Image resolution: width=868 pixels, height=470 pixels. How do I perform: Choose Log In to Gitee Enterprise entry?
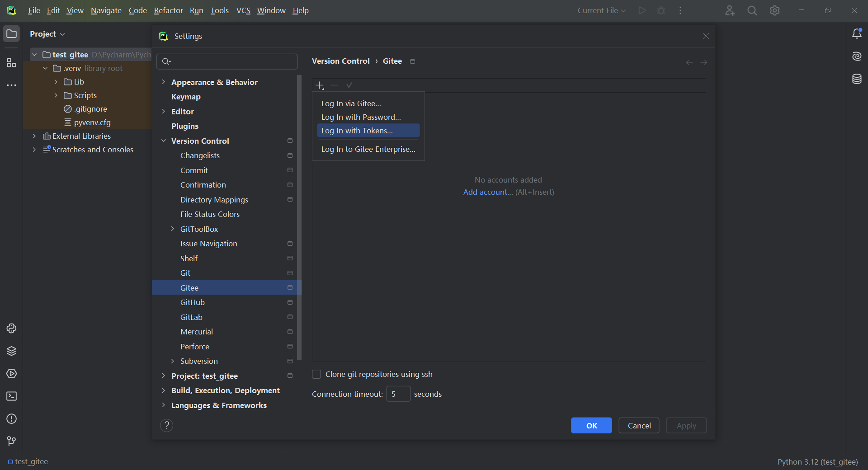[368, 149]
